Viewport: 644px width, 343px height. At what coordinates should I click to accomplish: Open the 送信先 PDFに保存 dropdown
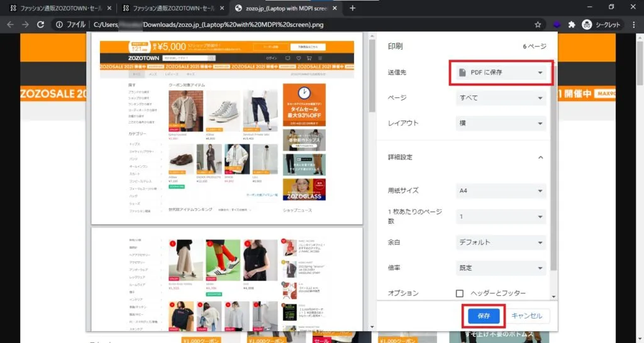[501, 73]
